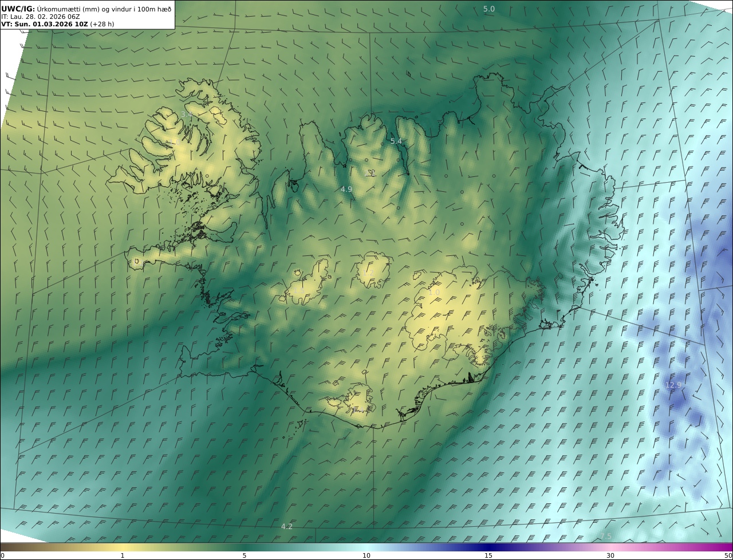Click the "VT: Sun. 01.03.2026 10Z (+28 h)" line
This screenshot has width=733, height=560.
pos(57,25)
